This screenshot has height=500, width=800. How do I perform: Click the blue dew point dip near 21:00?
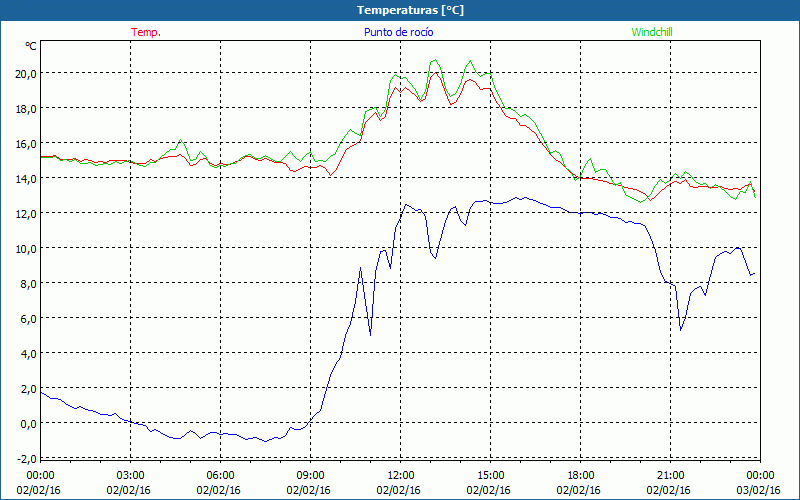(681, 330)
